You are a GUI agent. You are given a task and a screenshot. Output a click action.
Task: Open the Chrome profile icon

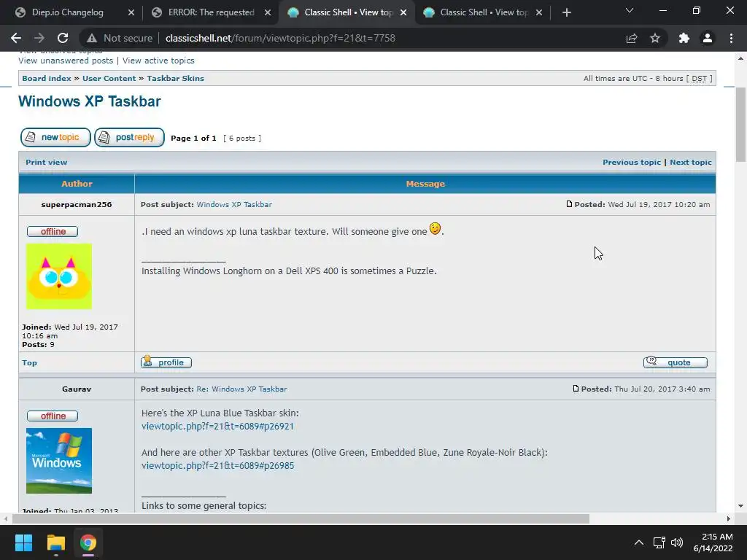(708, 38)
